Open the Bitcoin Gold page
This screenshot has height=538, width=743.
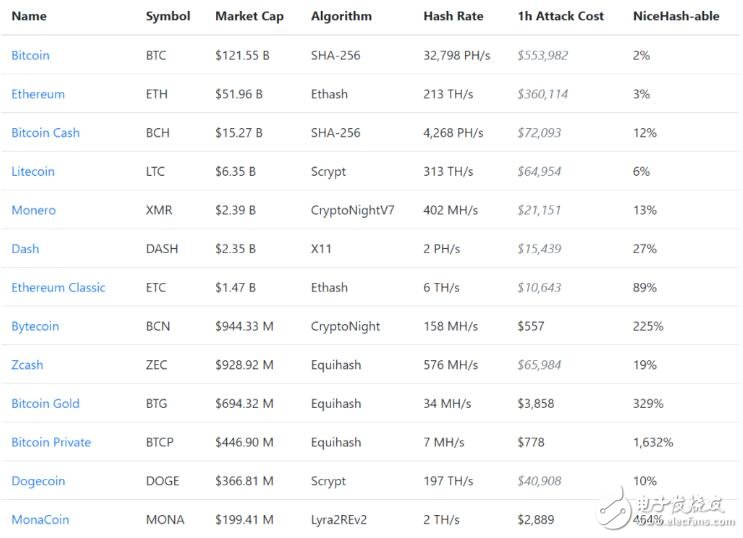tap(45, 404)
